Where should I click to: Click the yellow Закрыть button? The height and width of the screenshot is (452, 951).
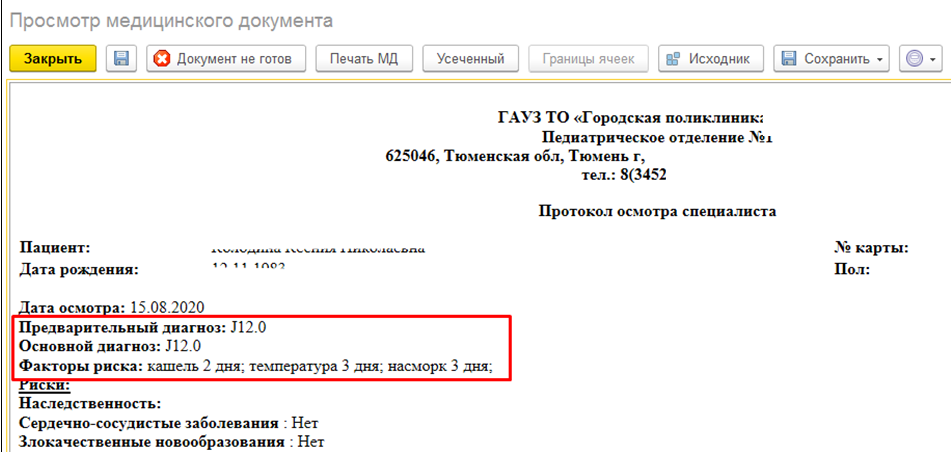(53, 59)
